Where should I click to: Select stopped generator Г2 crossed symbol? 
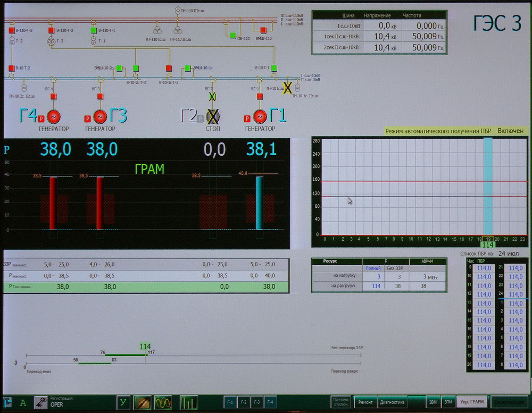(x=213, y=116)
